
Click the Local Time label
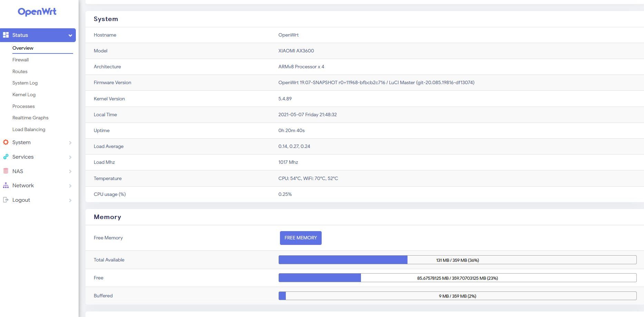[x=105, y=115]
